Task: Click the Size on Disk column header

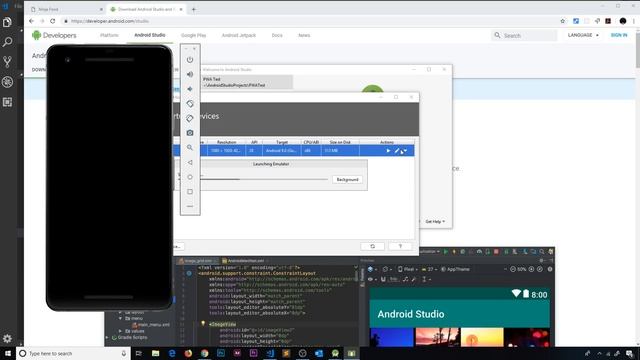Action: (x=340, y=142)
